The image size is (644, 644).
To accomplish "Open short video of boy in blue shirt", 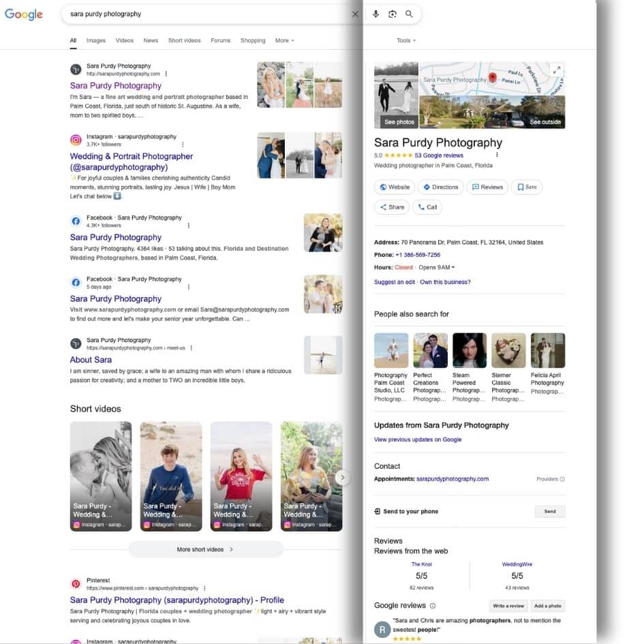I will [x=171, y=476].
